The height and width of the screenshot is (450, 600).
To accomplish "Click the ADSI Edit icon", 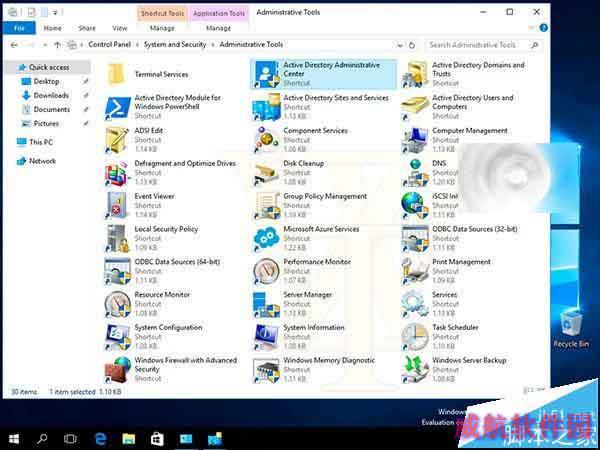I will click(117, 140).
